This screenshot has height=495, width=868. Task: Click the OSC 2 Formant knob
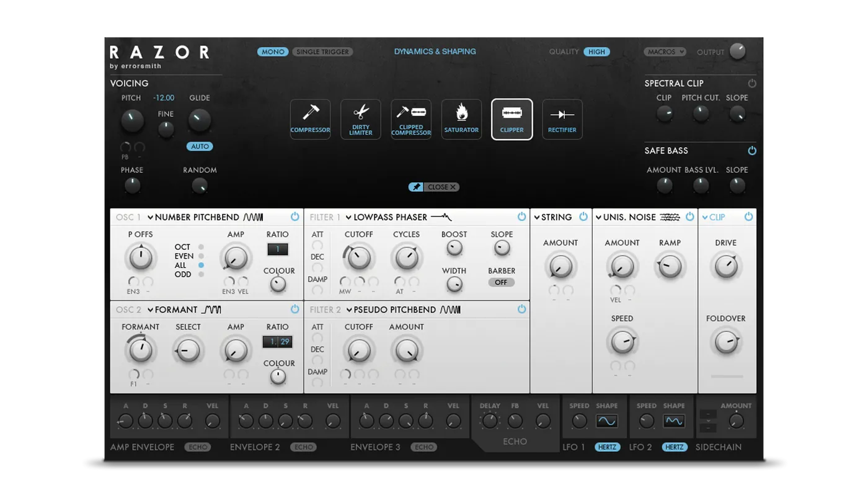point(141,350)
